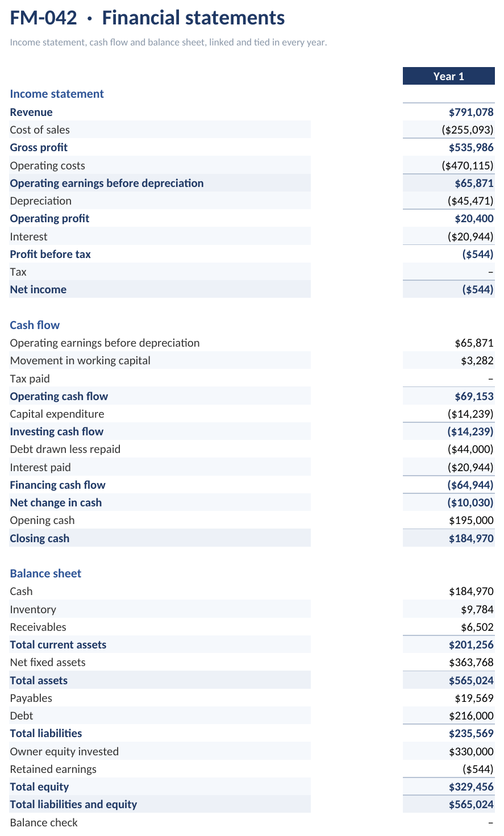Click the Cost of sales row label
504x836 pixels.
tap(40, 130)
